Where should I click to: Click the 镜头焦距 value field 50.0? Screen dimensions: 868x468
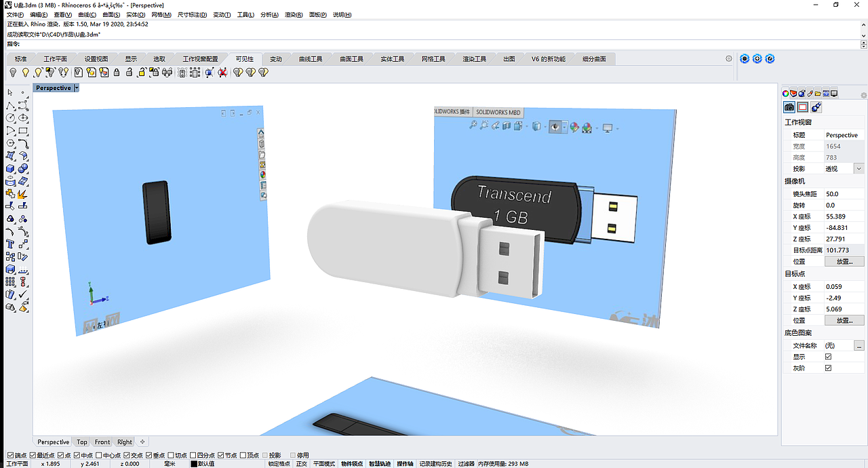click(x=844, y=194)
